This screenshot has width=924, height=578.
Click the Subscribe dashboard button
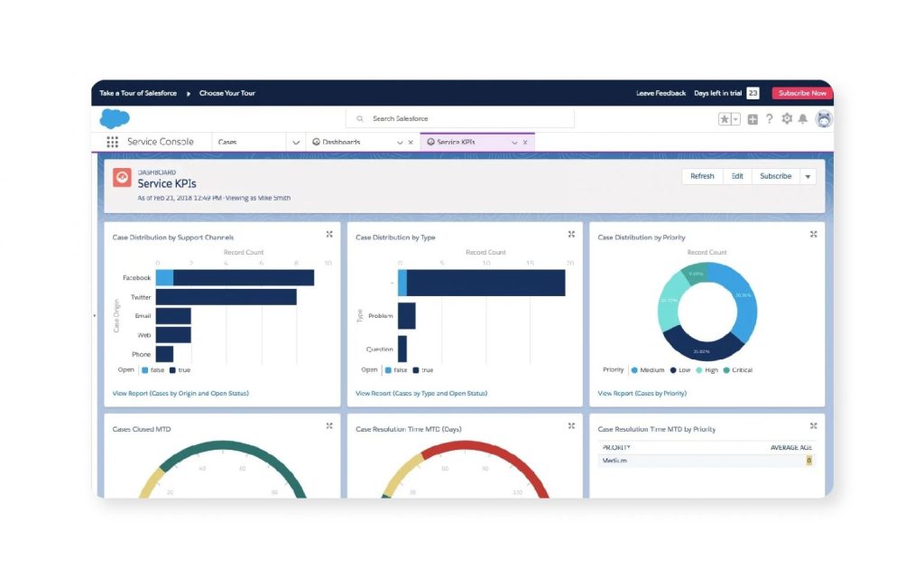pyautogui.click(x=775, y=176)
